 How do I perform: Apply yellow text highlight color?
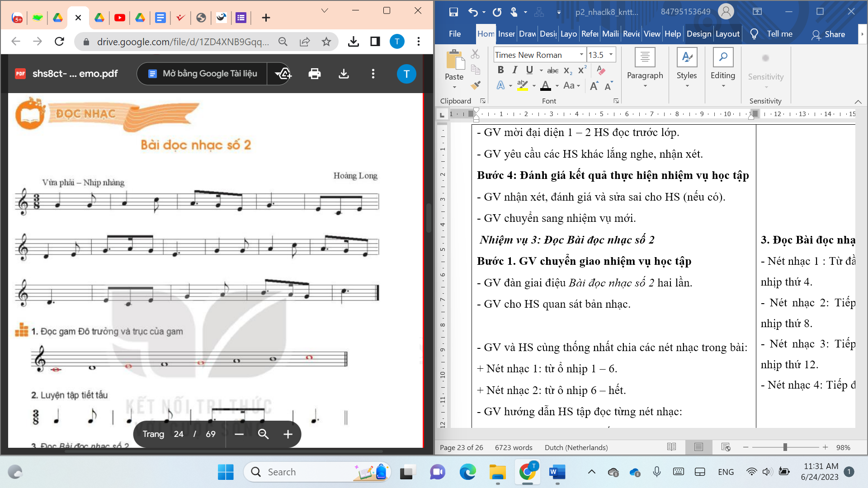(x=523, y=85)
